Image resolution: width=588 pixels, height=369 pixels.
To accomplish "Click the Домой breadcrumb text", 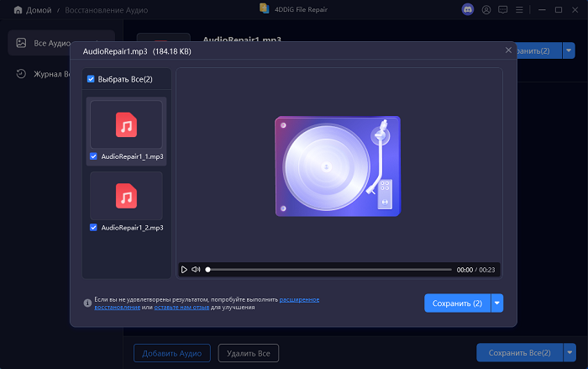I will [x=39, y=10].
